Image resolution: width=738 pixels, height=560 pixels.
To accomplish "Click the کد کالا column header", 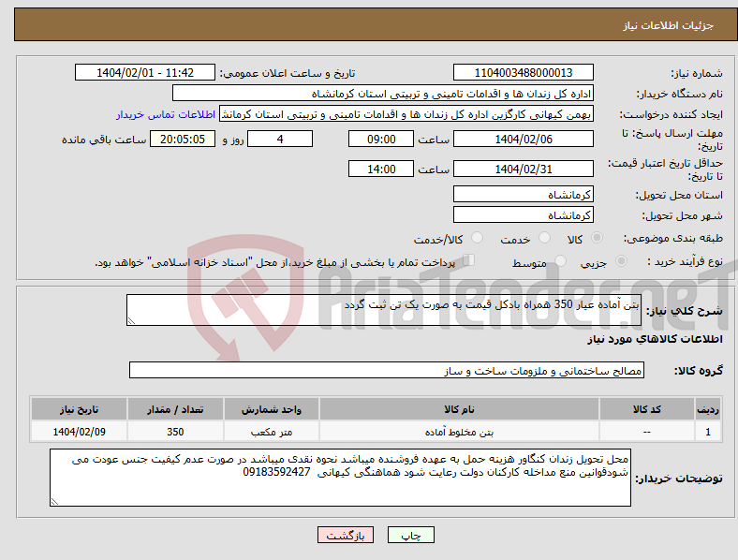I will tap(647, 409).
